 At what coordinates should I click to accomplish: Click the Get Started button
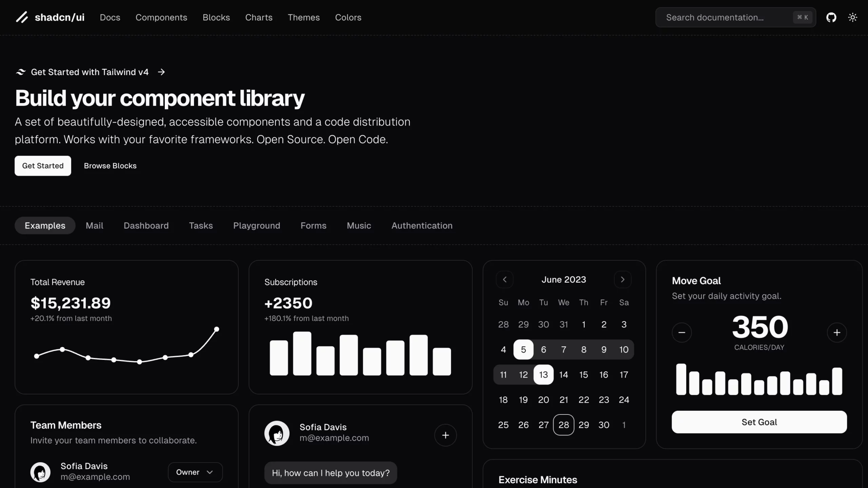pos(43,166)
